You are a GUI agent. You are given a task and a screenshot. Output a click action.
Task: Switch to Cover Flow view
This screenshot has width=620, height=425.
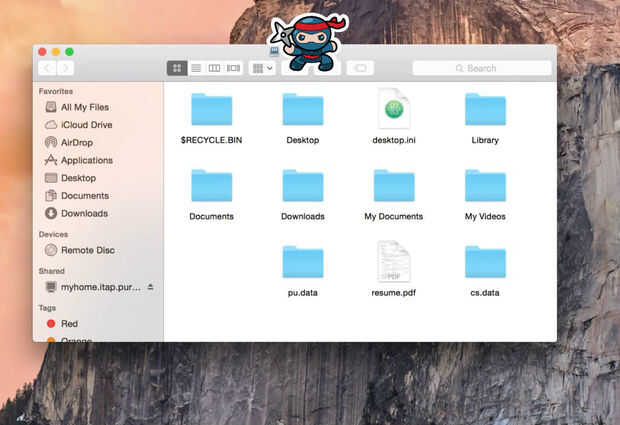(233, 68)
